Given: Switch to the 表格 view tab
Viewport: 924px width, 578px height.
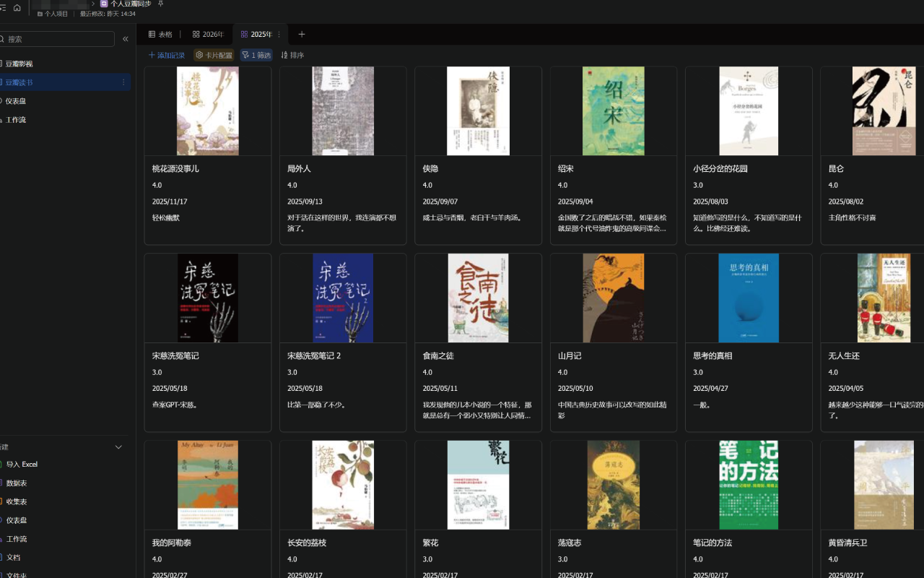Looking at the screenshot, I should click(x=160, y=34).
